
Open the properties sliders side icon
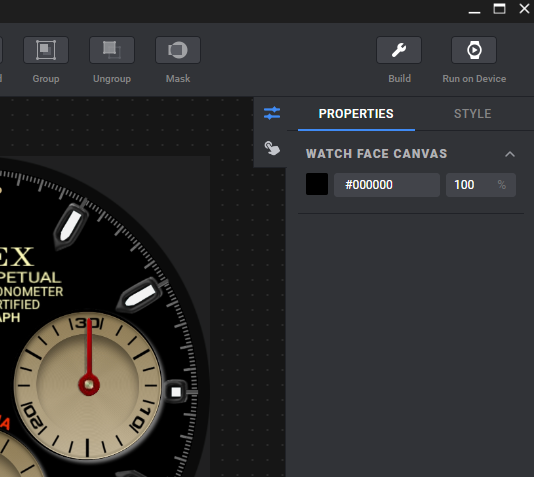(x=272, y=113)
